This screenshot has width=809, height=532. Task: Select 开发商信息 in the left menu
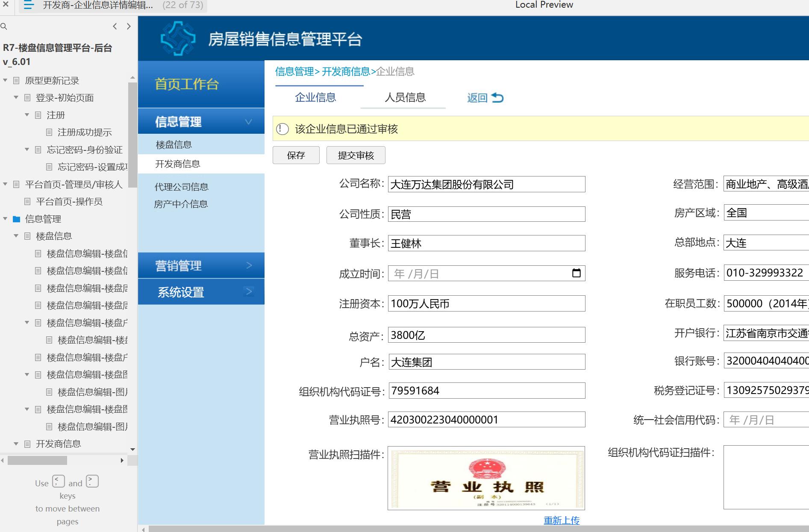[x=177, y=164]
